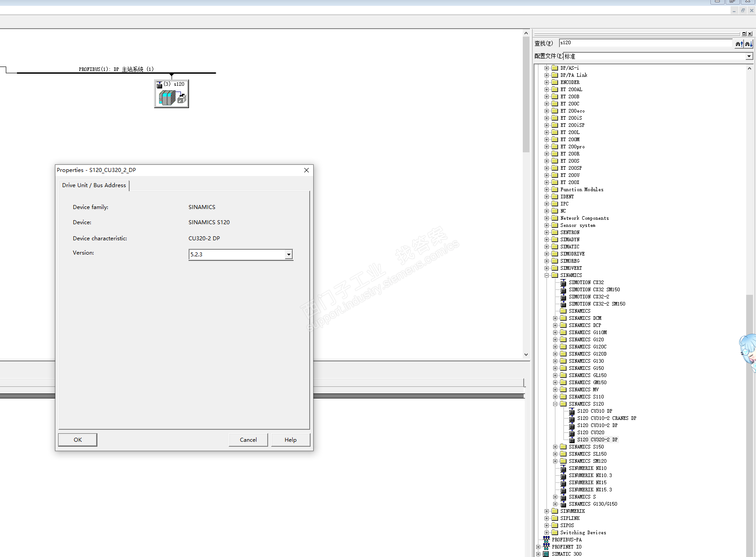Select the S120 CU310-2 DP device icon
Screen dimensions: 756x557
click(x=572, y=425)
